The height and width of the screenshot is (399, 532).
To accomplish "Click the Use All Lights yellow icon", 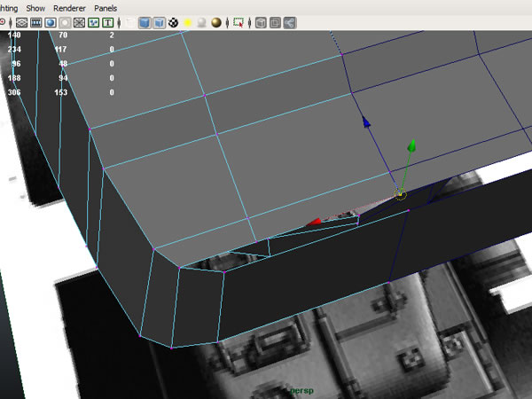I will click(x=188, y=21).
